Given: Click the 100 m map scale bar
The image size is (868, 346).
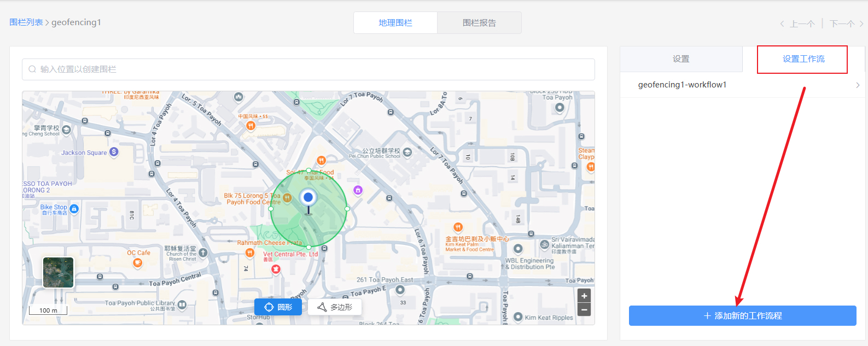Looking at the screenshot, I should point(48,310).
